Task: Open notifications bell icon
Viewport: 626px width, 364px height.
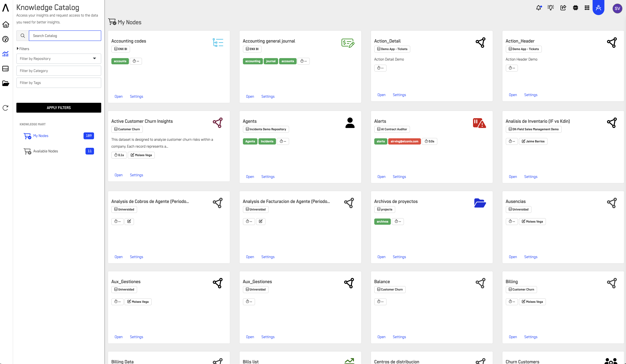Action: pyautogui.click(x=539, y=8)
